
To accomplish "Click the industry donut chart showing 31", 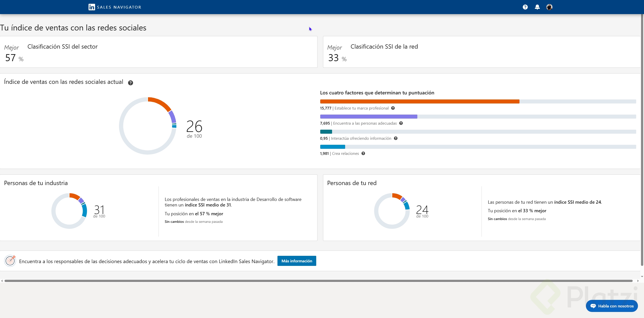I will [69, 211].
